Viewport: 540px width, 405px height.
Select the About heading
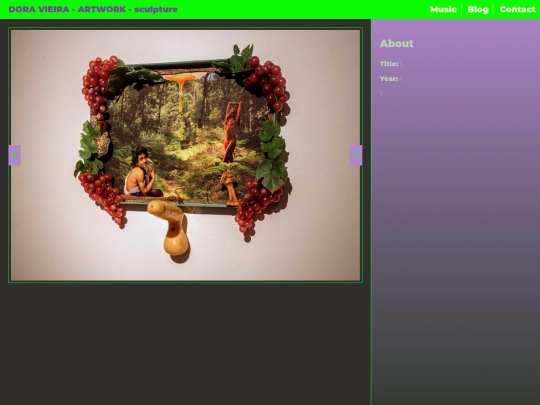click(x=396, y=43)
